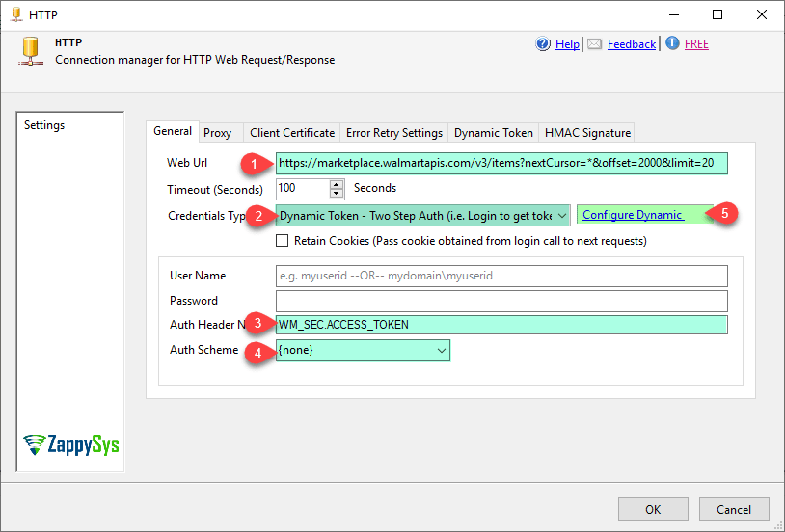Click the Timeout seconds value field
The height and width of the screenshot is (532, 785).
tap(303, 189)
